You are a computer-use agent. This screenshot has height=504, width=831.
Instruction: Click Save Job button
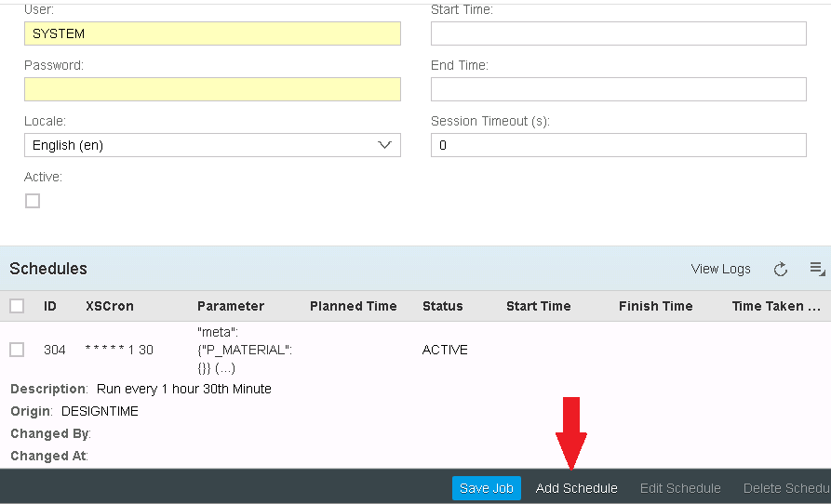[487, 488]
